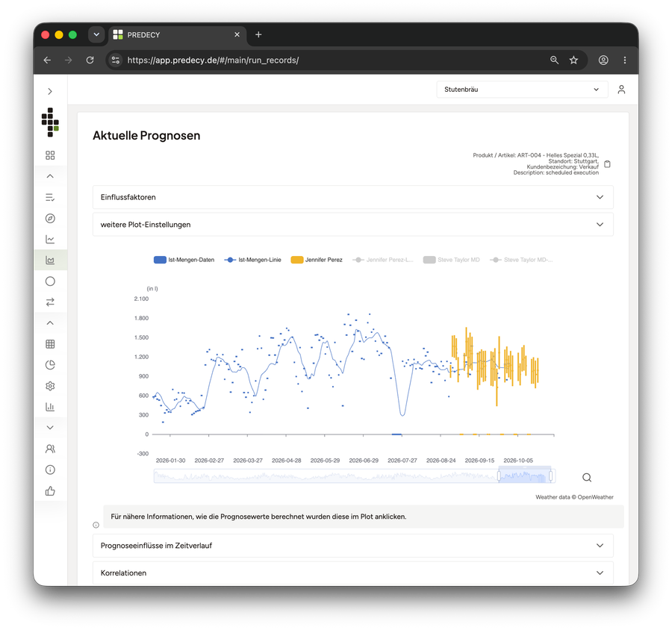The image size is (672, 630).
Task: Open the Stutenbräu company dropdown
Action: point(522,89)
